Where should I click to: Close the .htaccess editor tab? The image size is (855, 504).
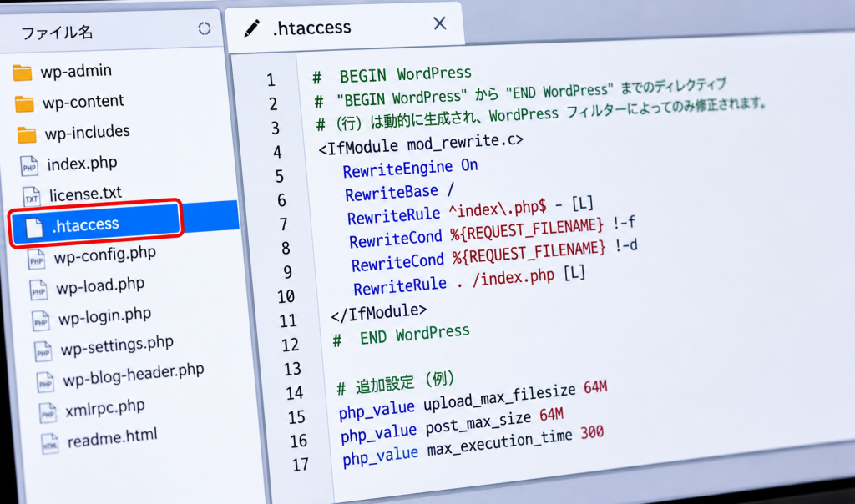(x=439, y=23)
